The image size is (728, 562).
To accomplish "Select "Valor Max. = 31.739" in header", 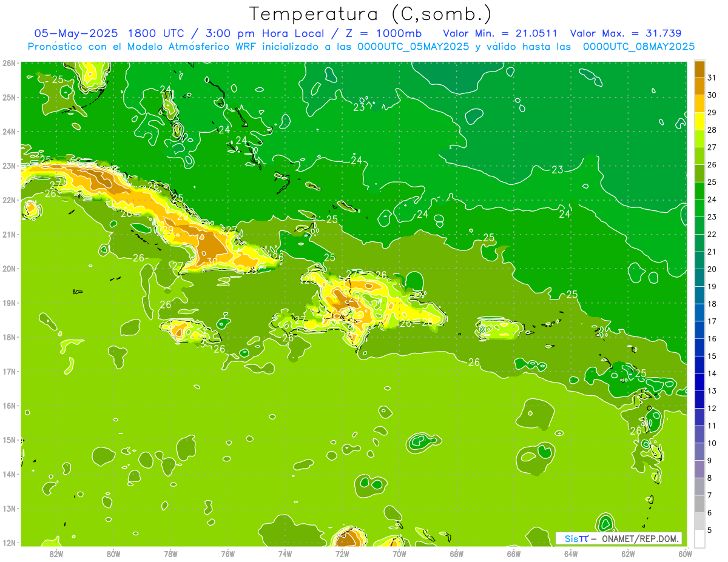I will [x=625, y=33].
